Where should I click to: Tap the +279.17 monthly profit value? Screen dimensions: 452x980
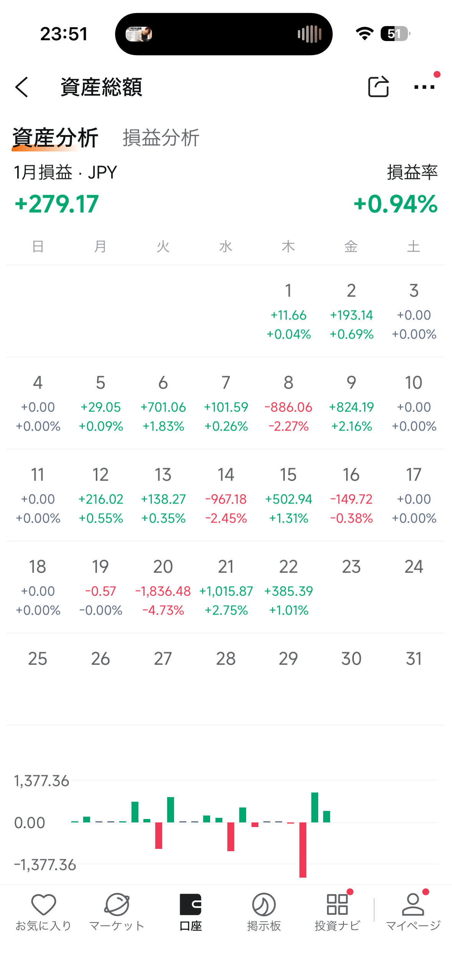(57, 204)
